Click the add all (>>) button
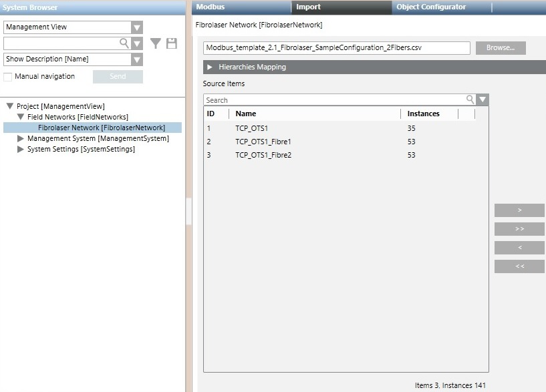Viewport: 546px width, 392px height. click(519, 229)
